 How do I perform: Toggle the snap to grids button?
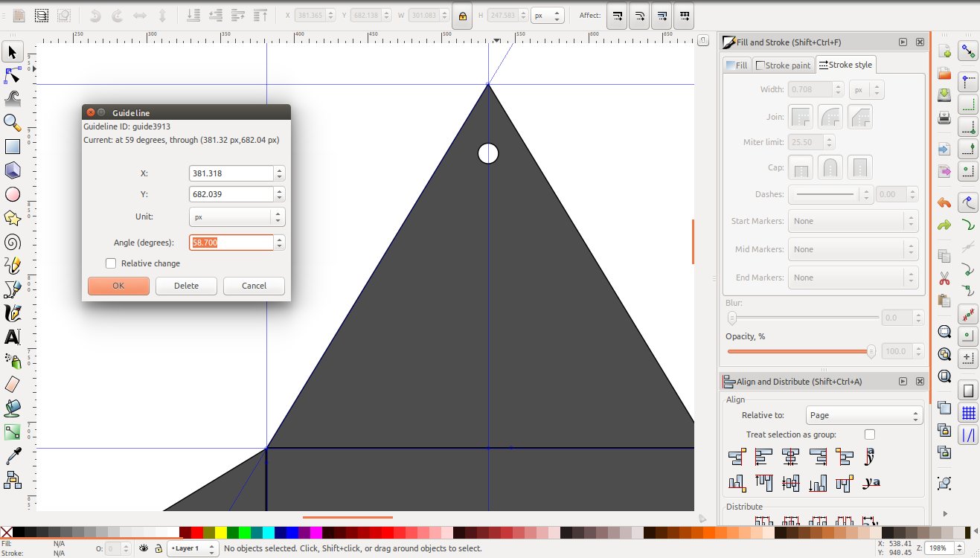[x=969, y=413]
